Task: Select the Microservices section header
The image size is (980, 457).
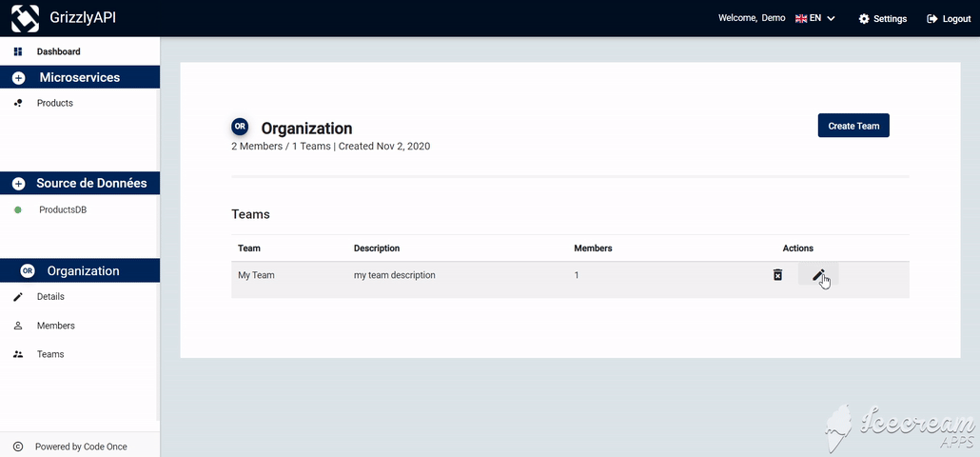Action: point(80,77)
